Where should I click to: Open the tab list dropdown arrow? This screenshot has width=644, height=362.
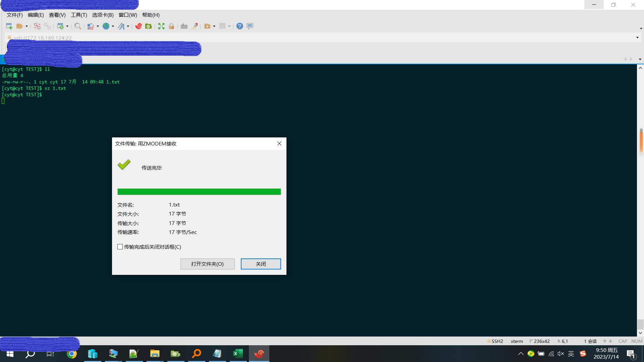click(x=640, y=59)
